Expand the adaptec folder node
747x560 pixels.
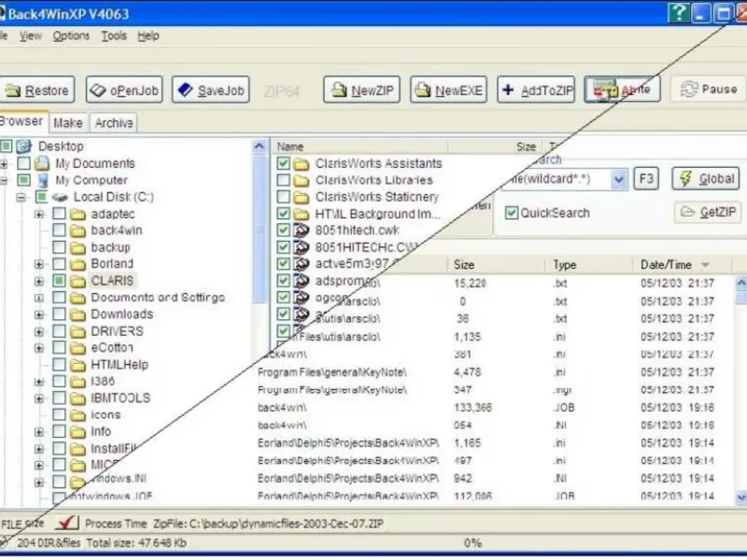point(39,215)
